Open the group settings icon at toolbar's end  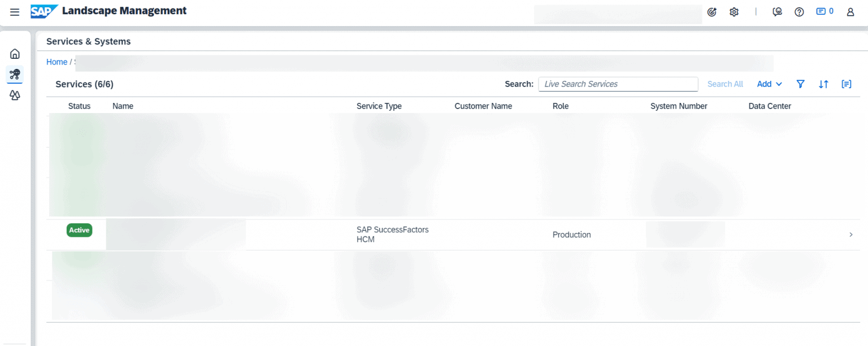point(846,84)
